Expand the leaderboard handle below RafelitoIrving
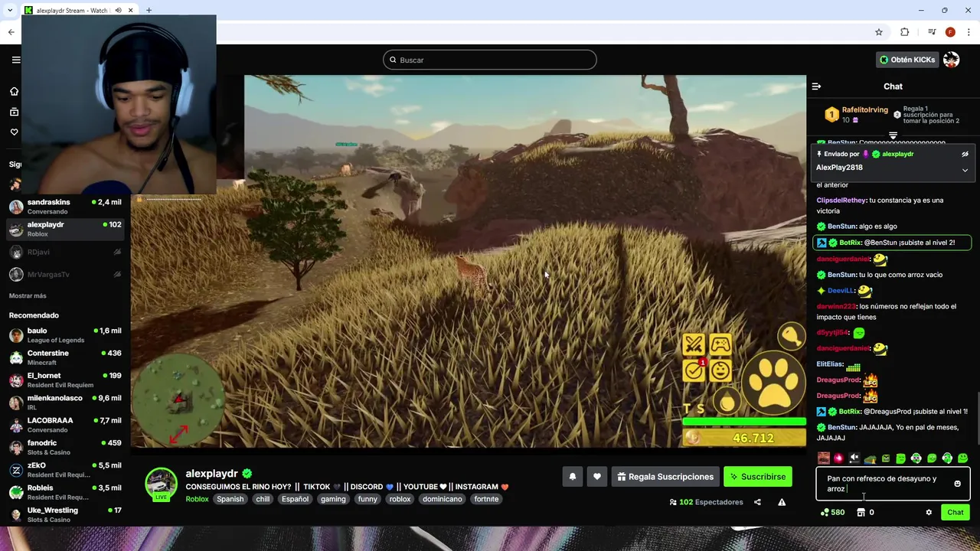980x551 pixels. [893, 135]
